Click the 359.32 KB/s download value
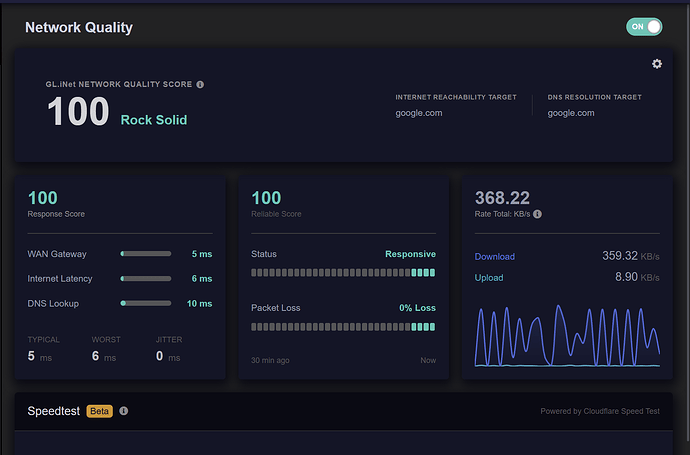The image size is (690, 455). [631, 256]
